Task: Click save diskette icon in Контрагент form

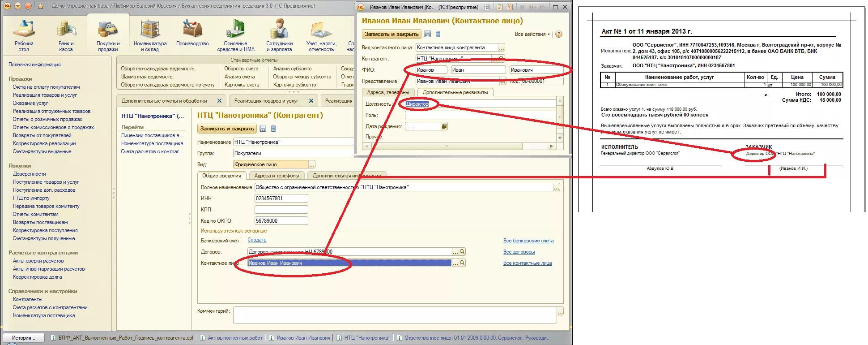Action: (x=263, y=129)
